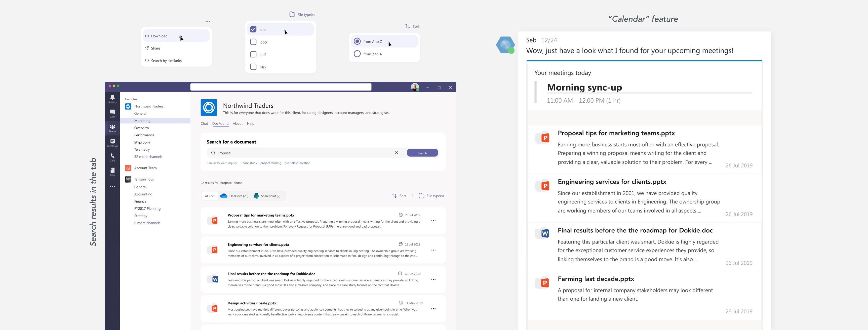Choose Download from the context menu

(x=159, y=36)
